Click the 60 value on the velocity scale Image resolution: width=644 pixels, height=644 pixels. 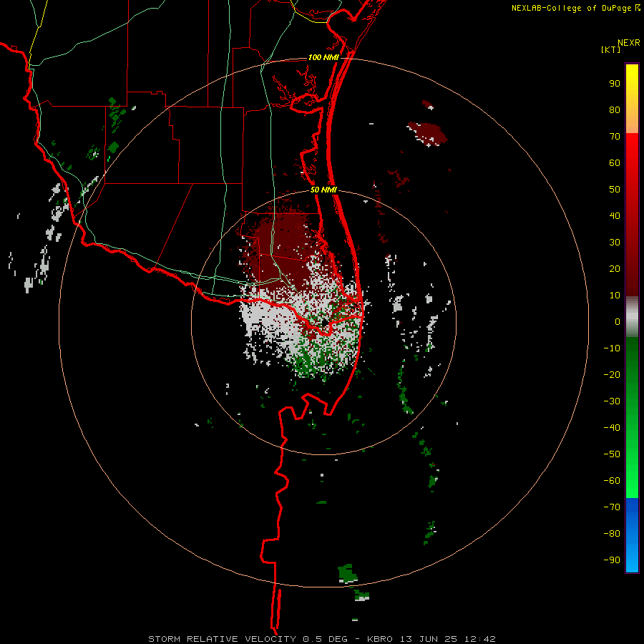[x=615, y=163]
